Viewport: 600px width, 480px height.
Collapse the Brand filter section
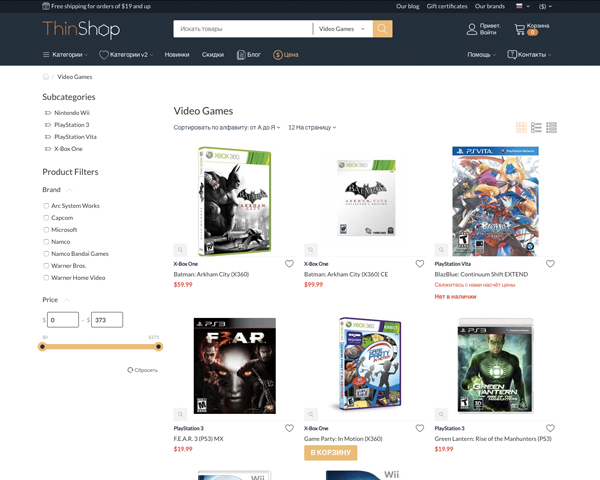coord(69,190)
